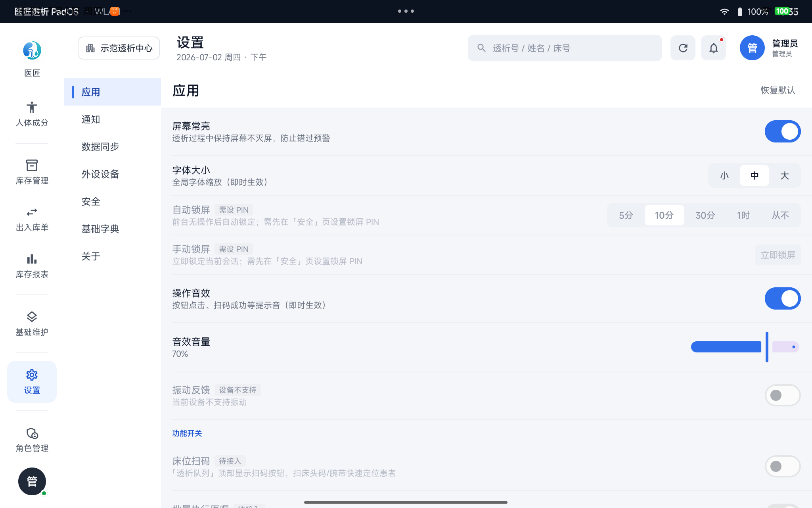
Task: Click the light end of the volume track
Action: [785, 347]
